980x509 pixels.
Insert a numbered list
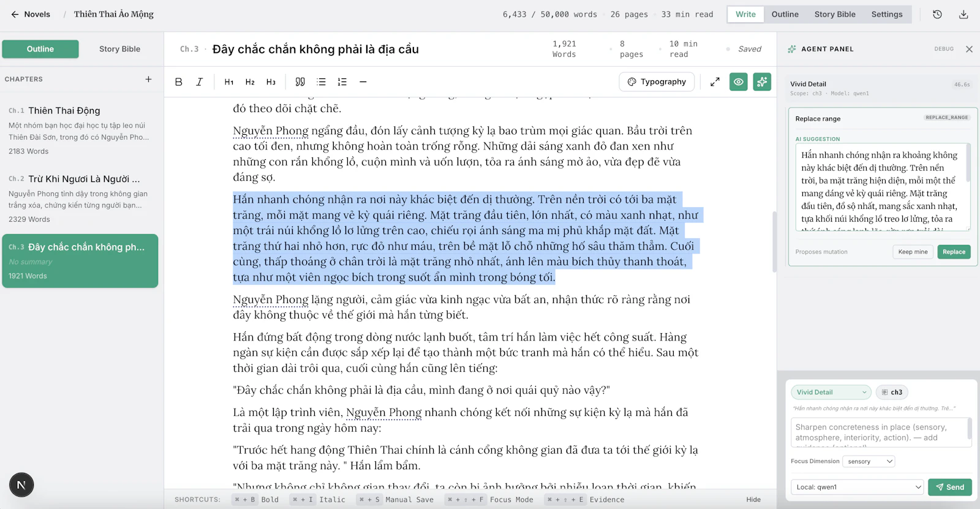point(342,81)
